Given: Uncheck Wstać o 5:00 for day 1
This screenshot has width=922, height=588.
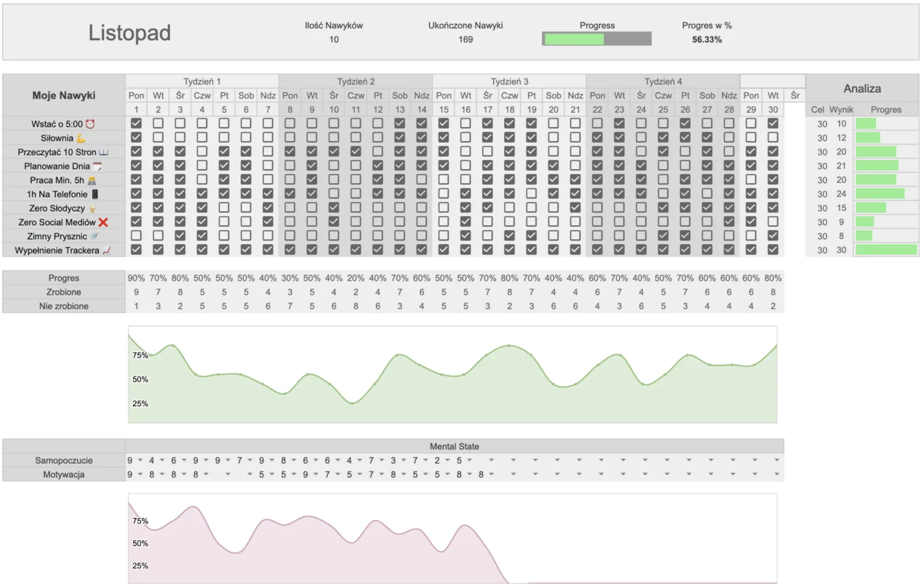Looking at the screenshot, I should tap(136, 123).
